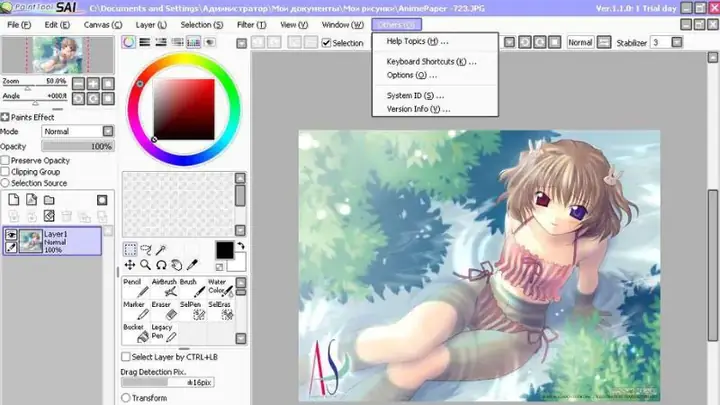Select the Rotate view tool
This screenshot has width=720, height=405.
(x=161, y=265)
